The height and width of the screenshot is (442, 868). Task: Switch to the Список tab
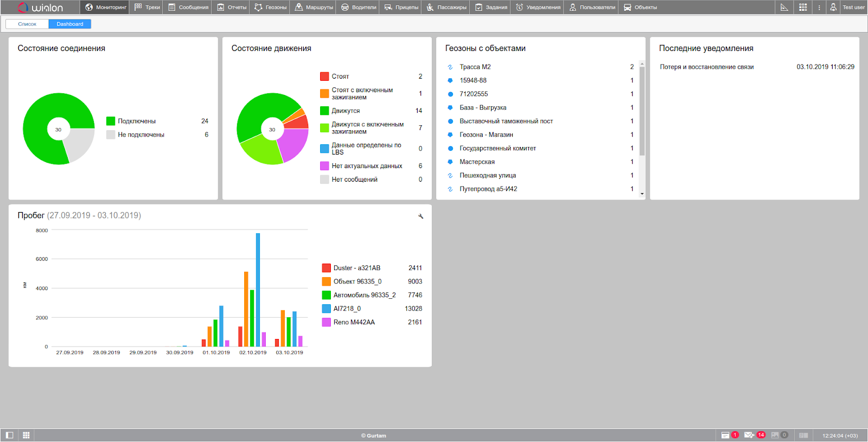[27, 24]
